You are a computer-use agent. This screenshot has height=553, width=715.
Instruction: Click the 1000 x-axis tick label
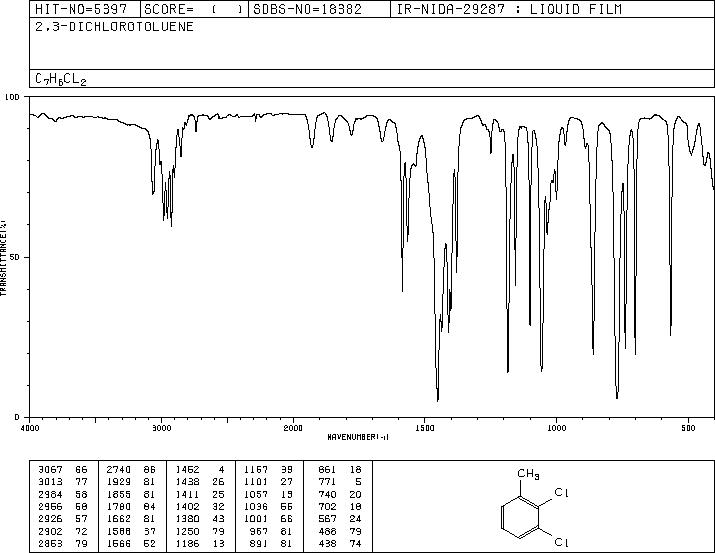556,428
